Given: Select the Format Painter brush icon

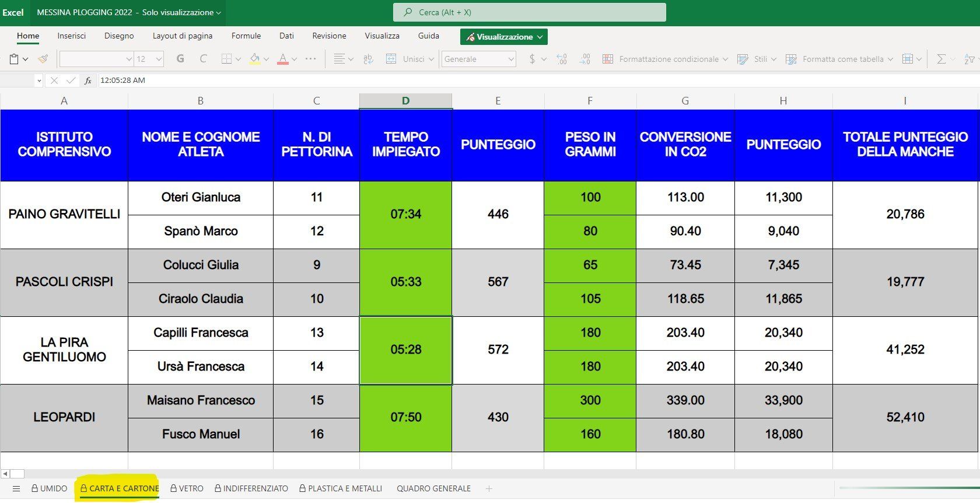Looking at the screenshot, I should 43,59.
